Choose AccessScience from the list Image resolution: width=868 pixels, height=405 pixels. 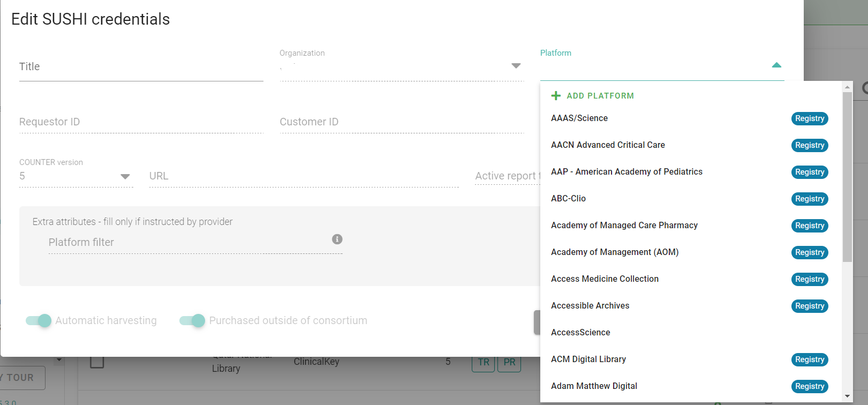[x=690, y=333]
